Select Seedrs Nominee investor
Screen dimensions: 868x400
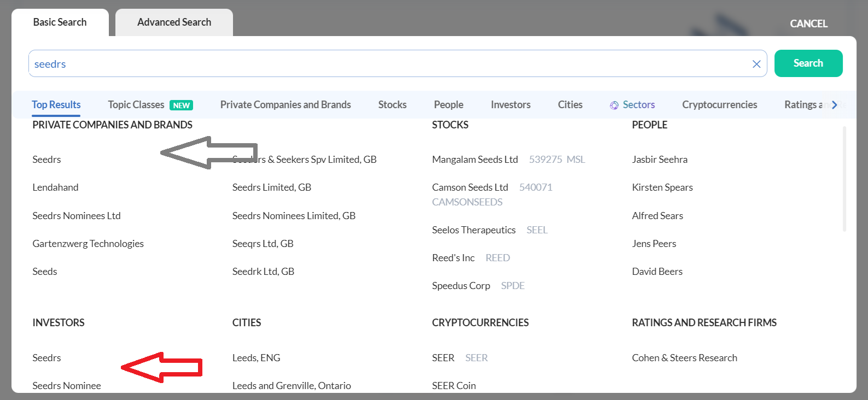tap(67, 386)
